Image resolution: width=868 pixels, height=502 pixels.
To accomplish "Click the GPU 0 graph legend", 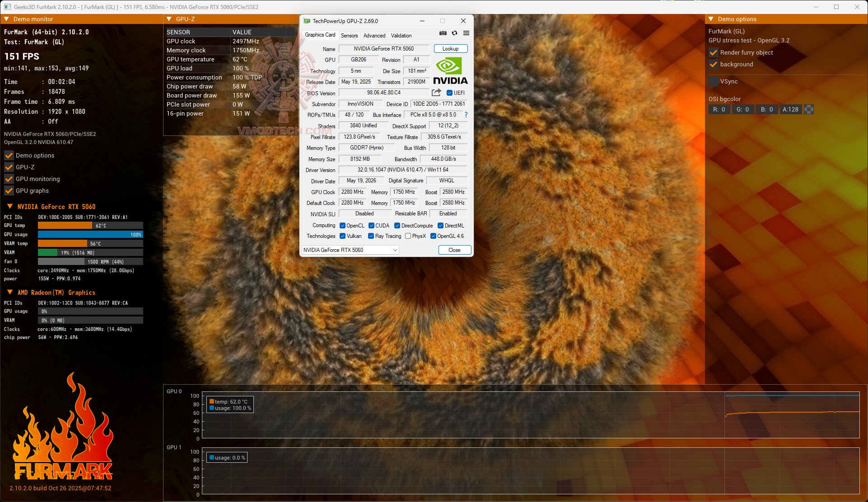I will (x=230, y=404).
